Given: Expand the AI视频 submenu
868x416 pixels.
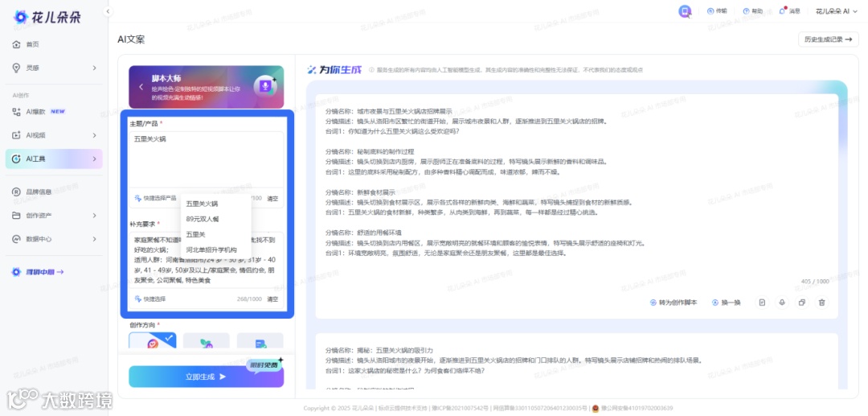Looking at the screenshot, I should pyautogui.click(x=54, y=135).
